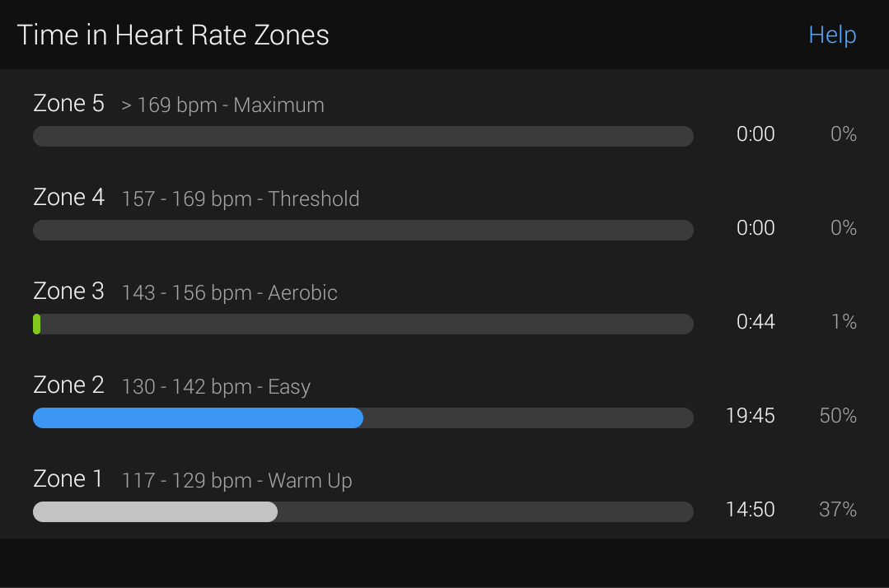889x588 pixels.
Task: Click the Zone 4 empty progress bar
Action: (x=363, y=231)
